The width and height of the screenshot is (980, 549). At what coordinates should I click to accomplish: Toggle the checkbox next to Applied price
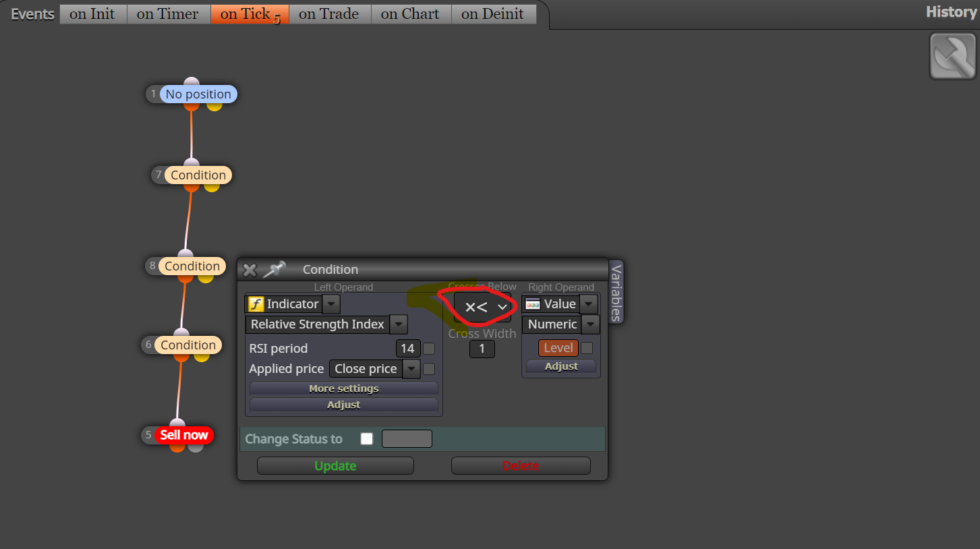coord(429,369)
